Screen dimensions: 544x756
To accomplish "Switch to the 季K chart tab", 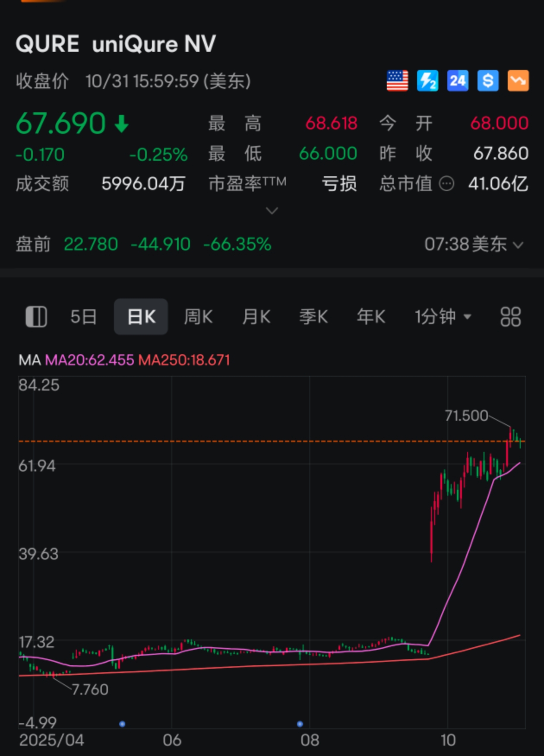I will (313, 317).
